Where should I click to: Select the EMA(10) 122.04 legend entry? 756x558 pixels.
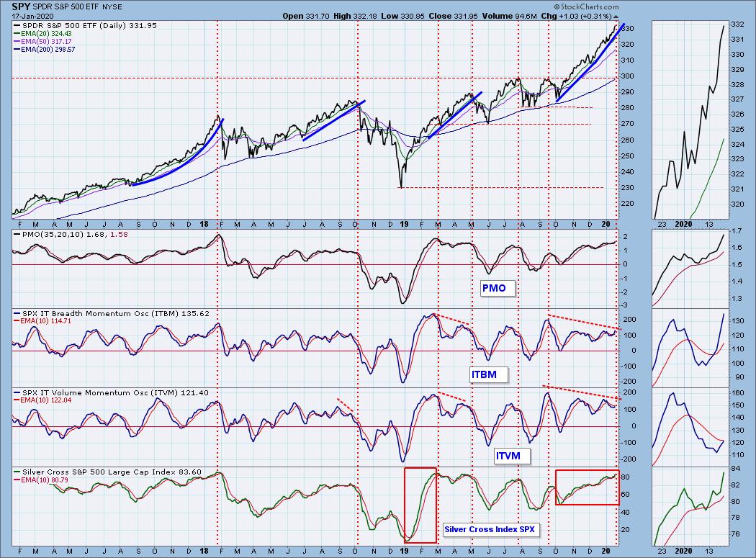(x=43, y=400)
